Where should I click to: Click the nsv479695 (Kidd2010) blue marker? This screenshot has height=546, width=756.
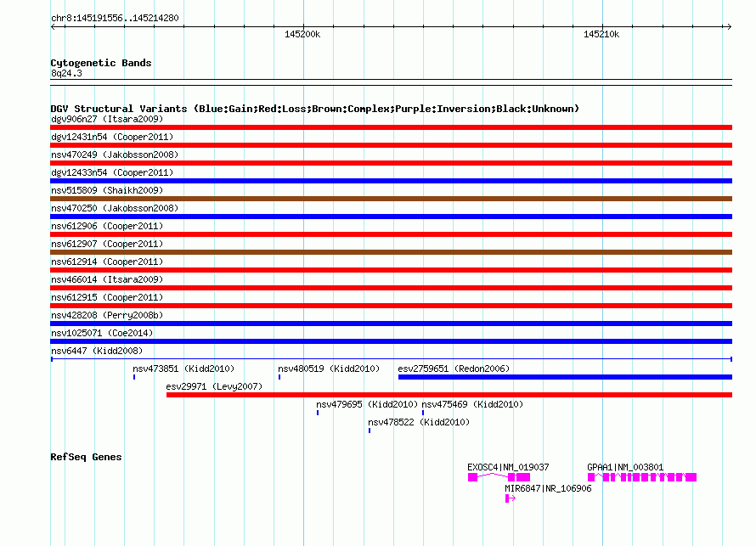tap(317, 413)
